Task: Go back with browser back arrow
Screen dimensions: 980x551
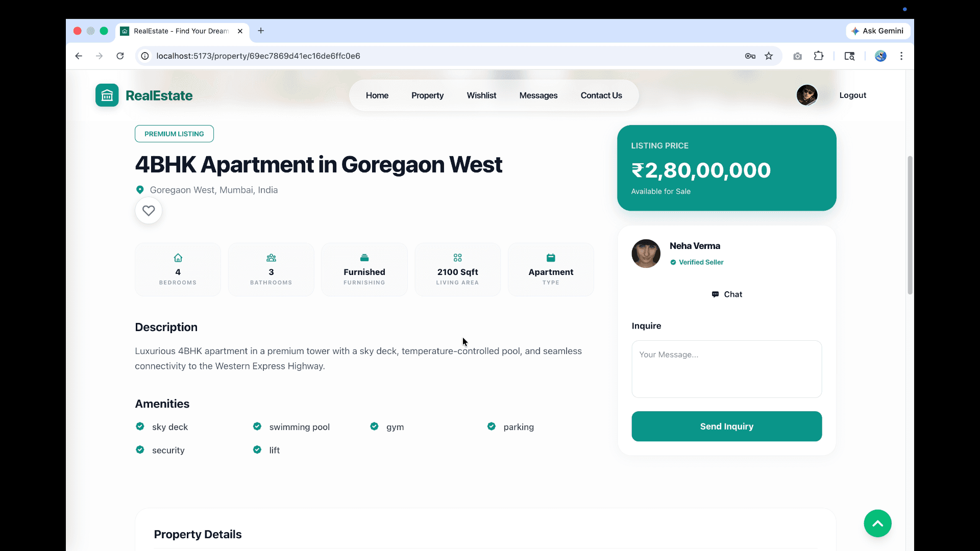Action: point(79,56)
